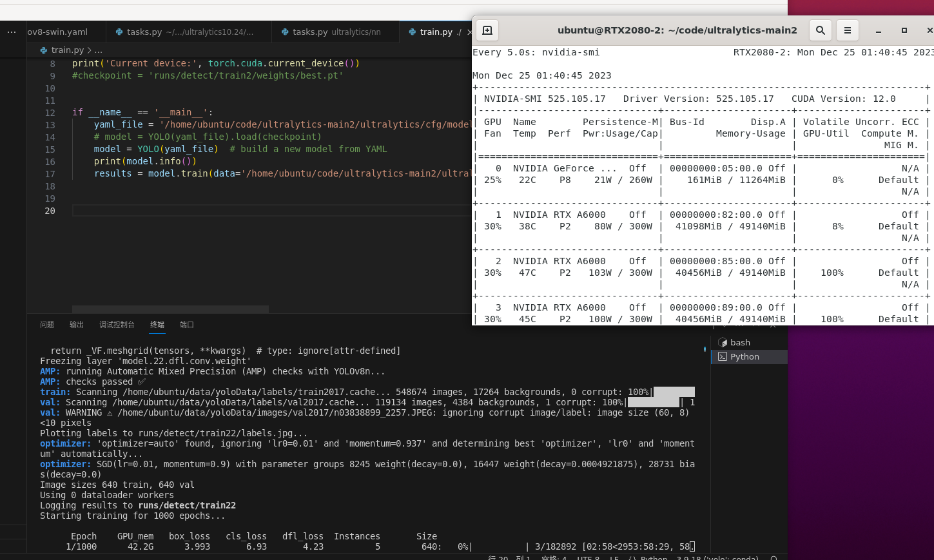This screenshot has height=560, width=934.
Task: Click the Python file icon in the breadcrumb
Action: 44,50
